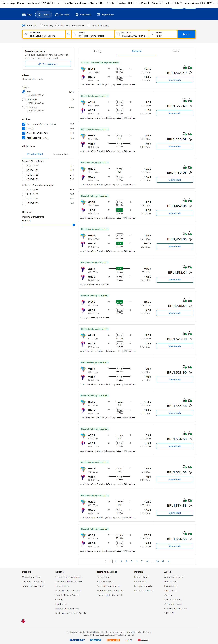The width and height of the screenshot is (218, 644).
Task: Click the View summary button
Action: tap(48, 64)
